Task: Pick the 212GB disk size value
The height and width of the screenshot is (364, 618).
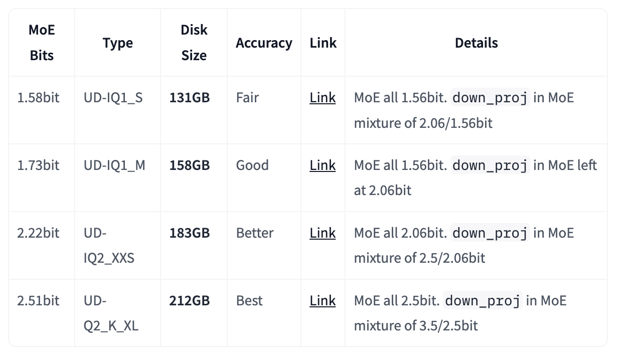Action: click(190, 301)
